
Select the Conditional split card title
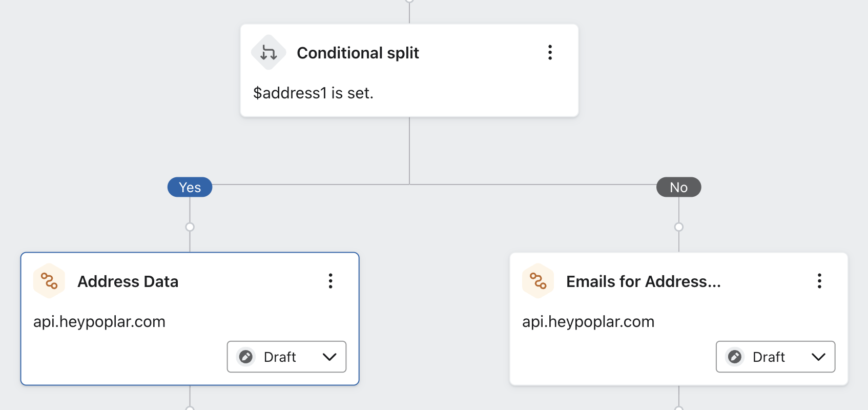click(x=358, y=53)
